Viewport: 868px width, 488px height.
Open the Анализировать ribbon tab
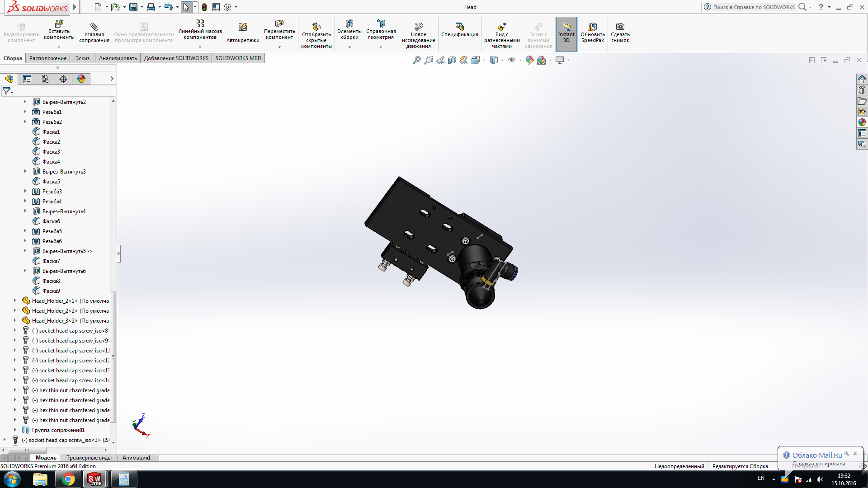click(118, 58)
